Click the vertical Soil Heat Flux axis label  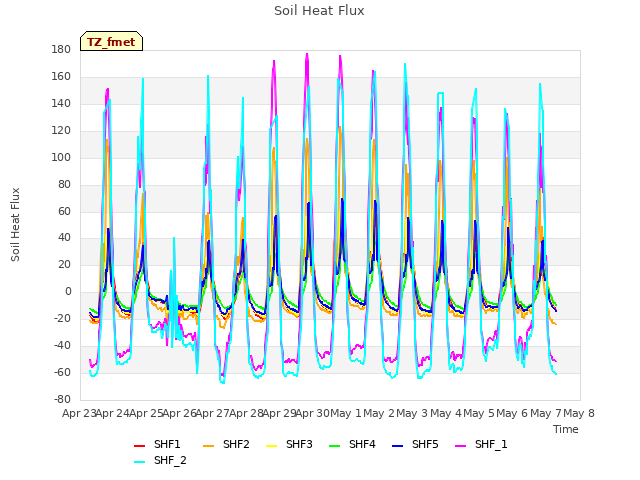tap(15, 224)
